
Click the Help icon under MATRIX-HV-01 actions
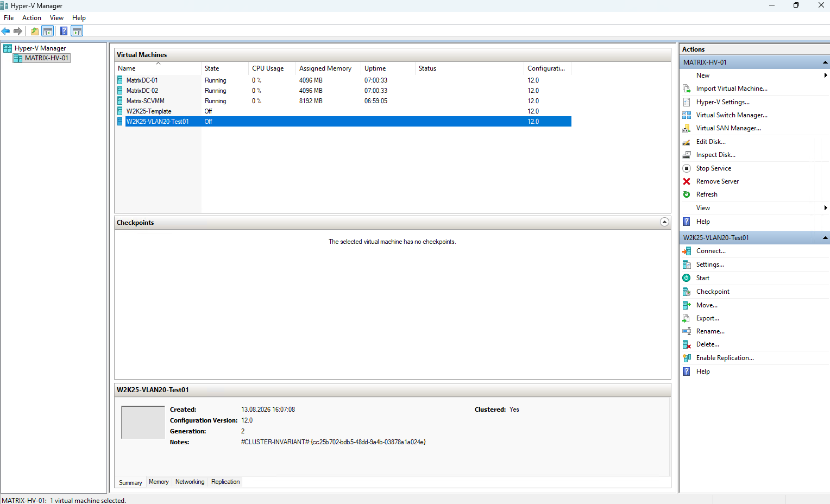tap(687, 222)
